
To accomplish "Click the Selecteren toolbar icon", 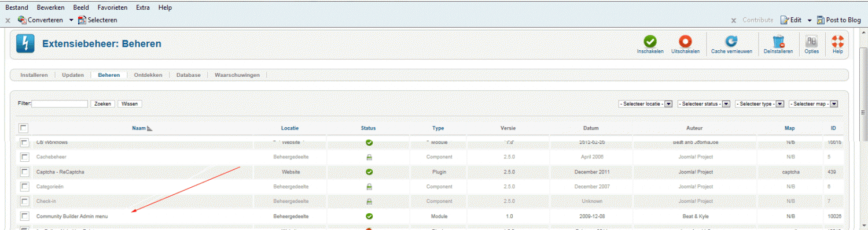I will (x=82, y=20).
